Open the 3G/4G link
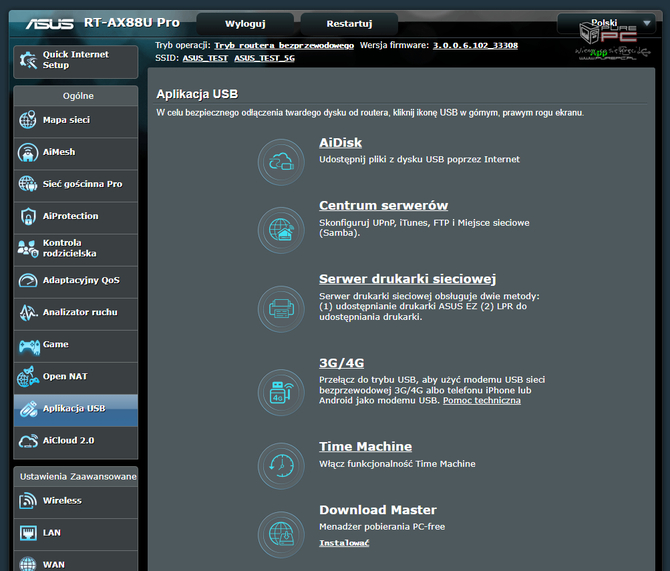The height and width of the screenshot is (571, 670). click(341, 363)
